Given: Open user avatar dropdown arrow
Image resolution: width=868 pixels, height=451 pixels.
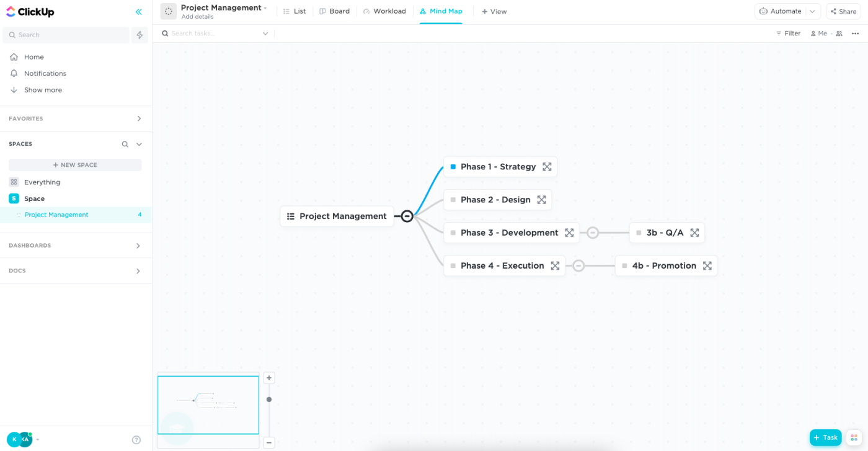Looking at the screenshot, I should [x=38, y=440].
